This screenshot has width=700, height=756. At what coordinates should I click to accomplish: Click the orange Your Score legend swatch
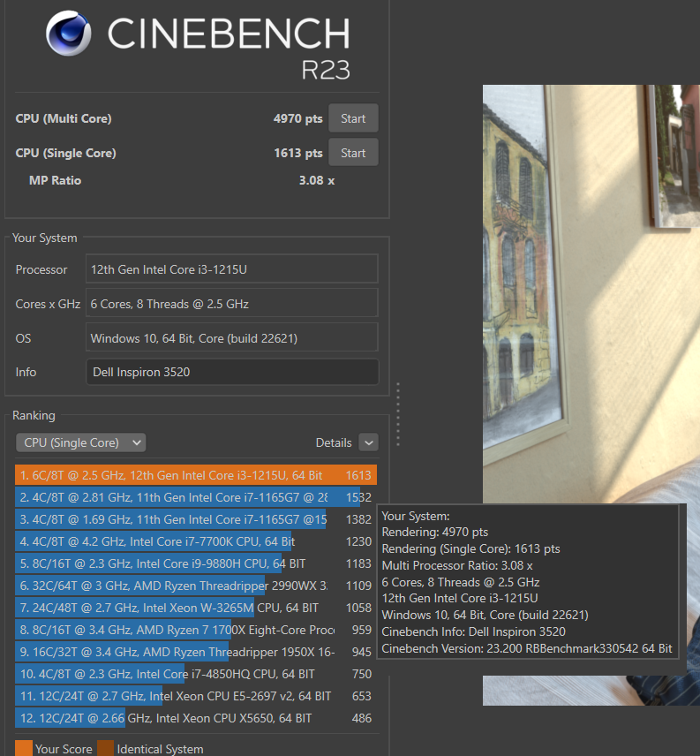click(24, 748)
